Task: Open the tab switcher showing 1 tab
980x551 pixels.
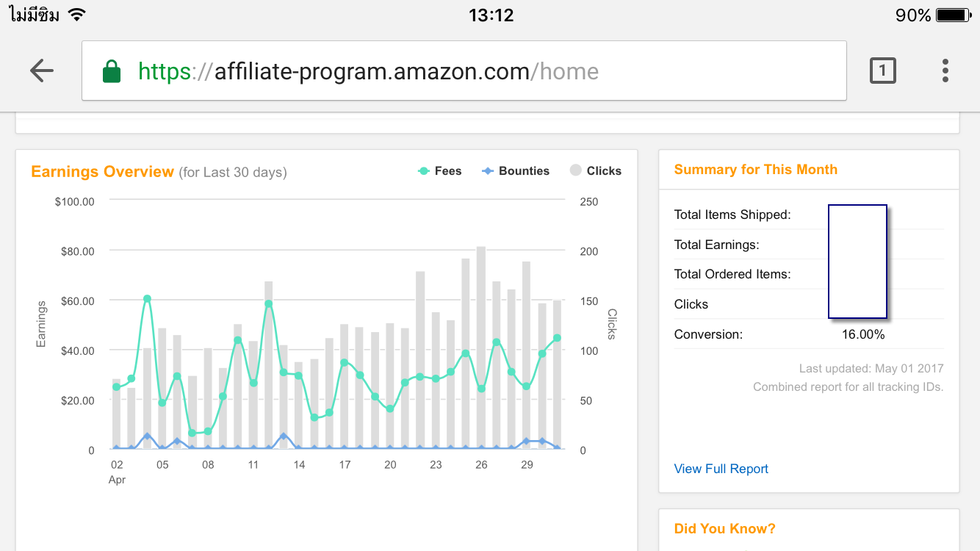Action: [x=882, y=71]
